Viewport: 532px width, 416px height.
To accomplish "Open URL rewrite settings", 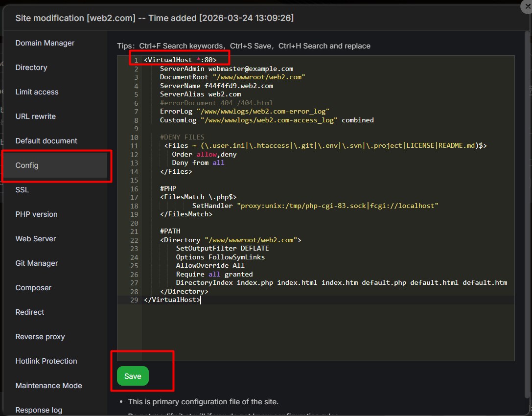I will click(35, 116).
